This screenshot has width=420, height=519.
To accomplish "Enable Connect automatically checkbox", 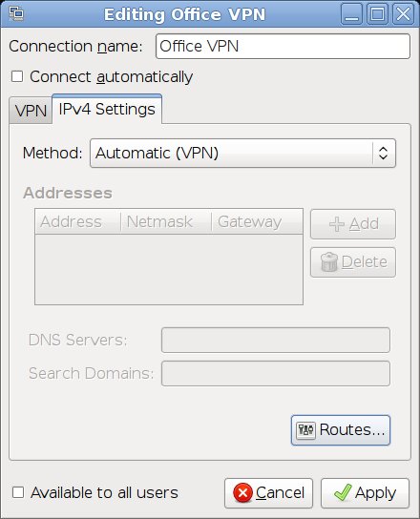I will pos(17,76).
